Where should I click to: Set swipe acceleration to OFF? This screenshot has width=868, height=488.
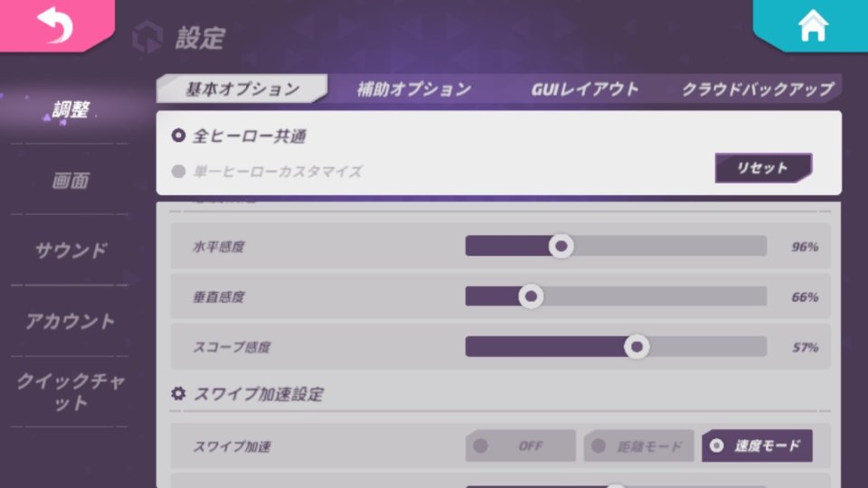click(521, 446)
